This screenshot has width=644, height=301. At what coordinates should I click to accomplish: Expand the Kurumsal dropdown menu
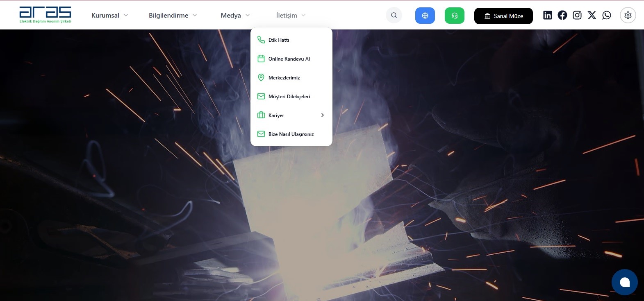tap(109, 15)
